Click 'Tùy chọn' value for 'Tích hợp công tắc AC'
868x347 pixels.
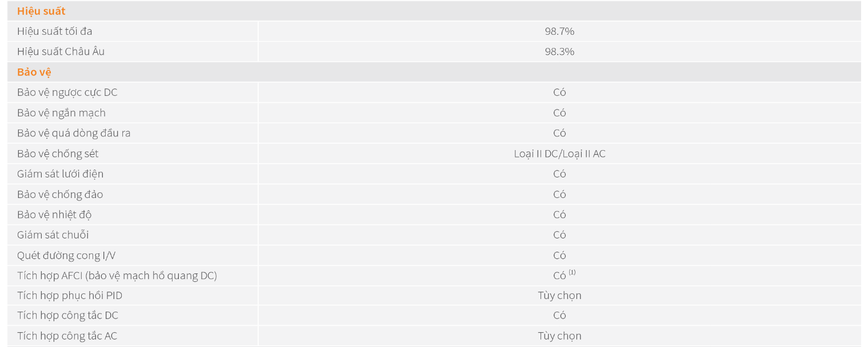(x=559, y=336)
